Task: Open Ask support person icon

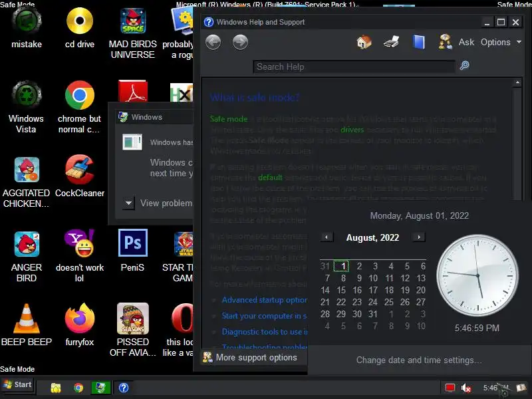Action: pyautogui.click(x=445, y=42)
